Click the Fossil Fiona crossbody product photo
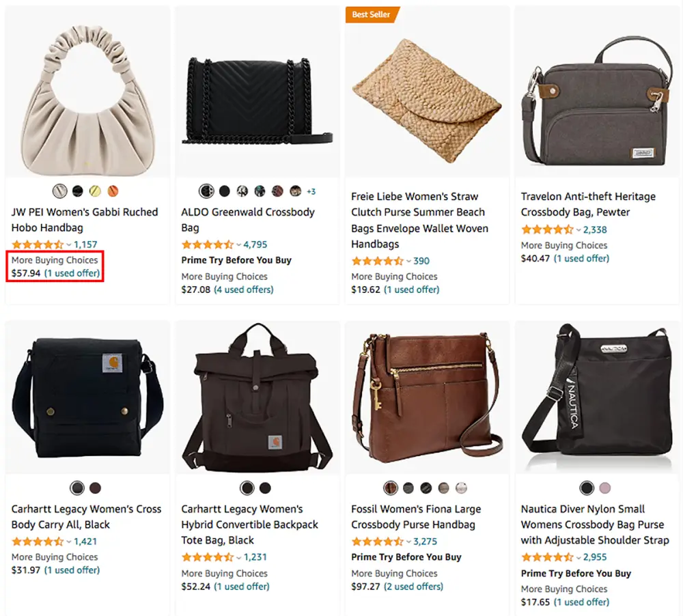Viewport: 683px width, 616px height. (x=427, y=396)
